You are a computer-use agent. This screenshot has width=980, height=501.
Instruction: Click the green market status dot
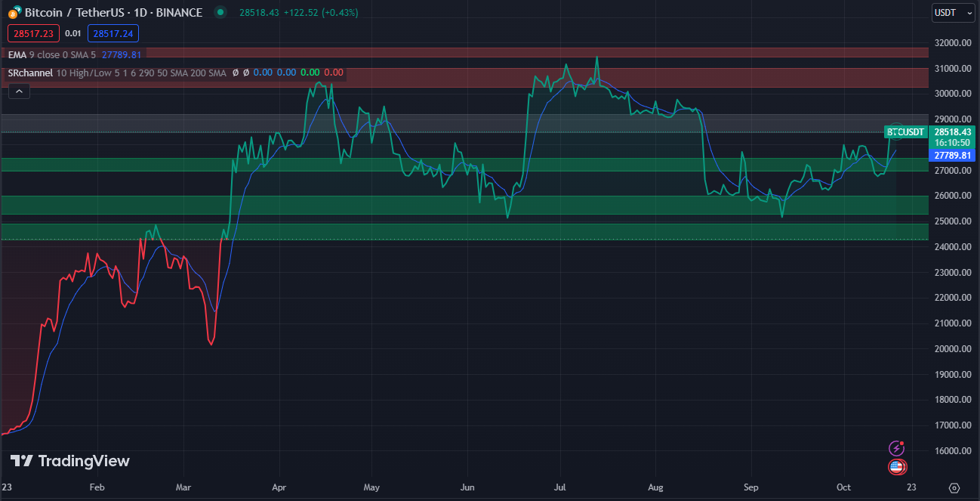pos(219,13)
